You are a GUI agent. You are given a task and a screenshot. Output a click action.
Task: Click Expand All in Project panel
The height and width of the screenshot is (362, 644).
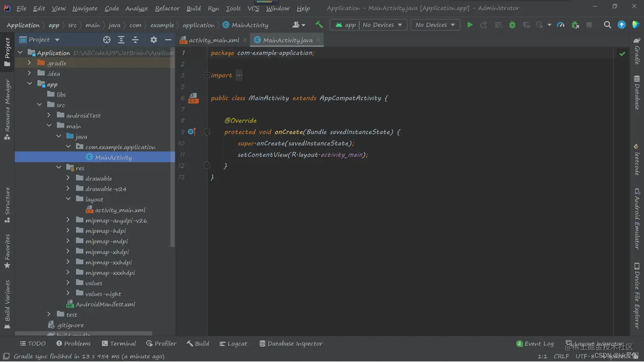(x=121, y=40)
